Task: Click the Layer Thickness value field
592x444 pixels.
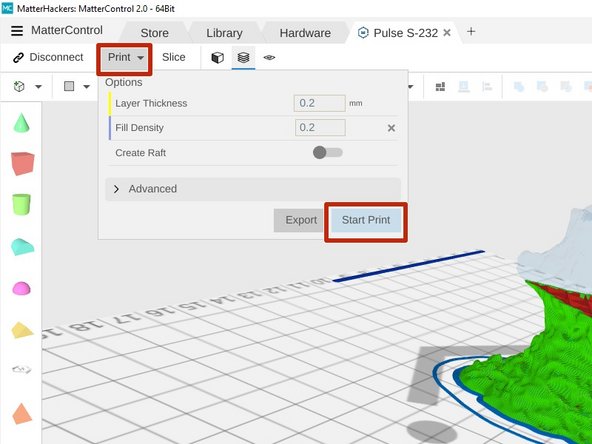Action: point(319,103)
